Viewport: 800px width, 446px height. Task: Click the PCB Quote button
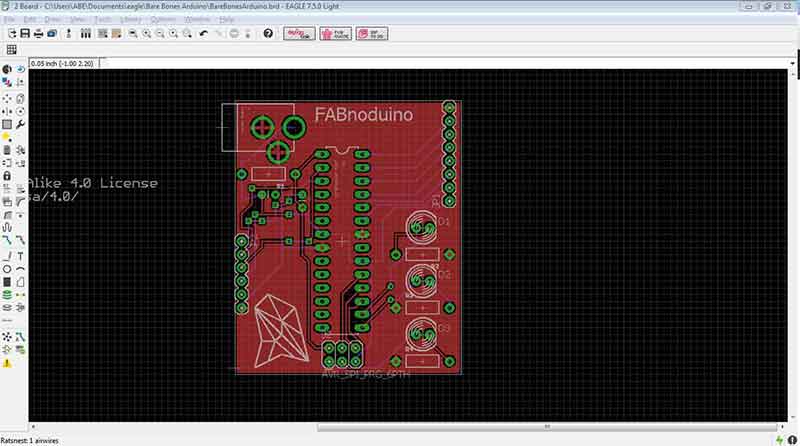click(336, 34)
